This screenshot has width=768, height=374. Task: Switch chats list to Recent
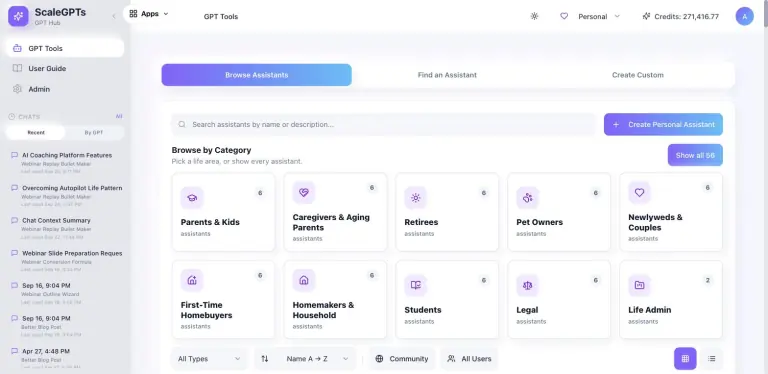36,133
